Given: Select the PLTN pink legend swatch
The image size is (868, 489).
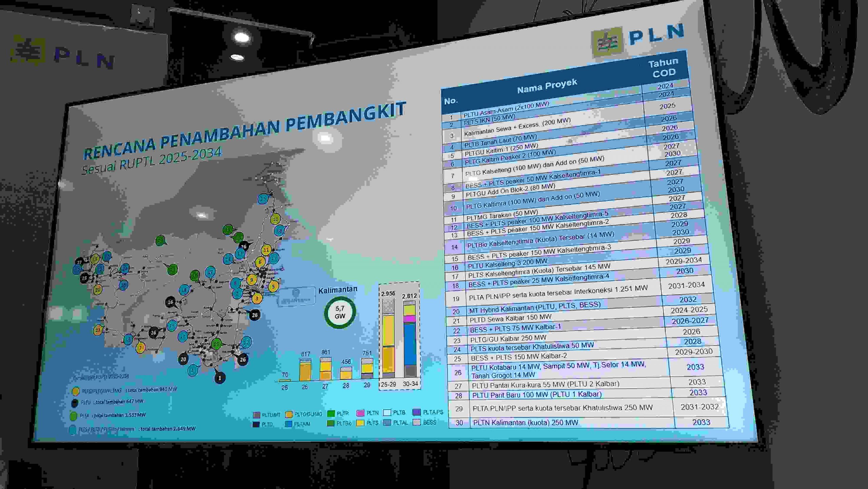Looking at the screenshot, I should [x=361, y=413].
